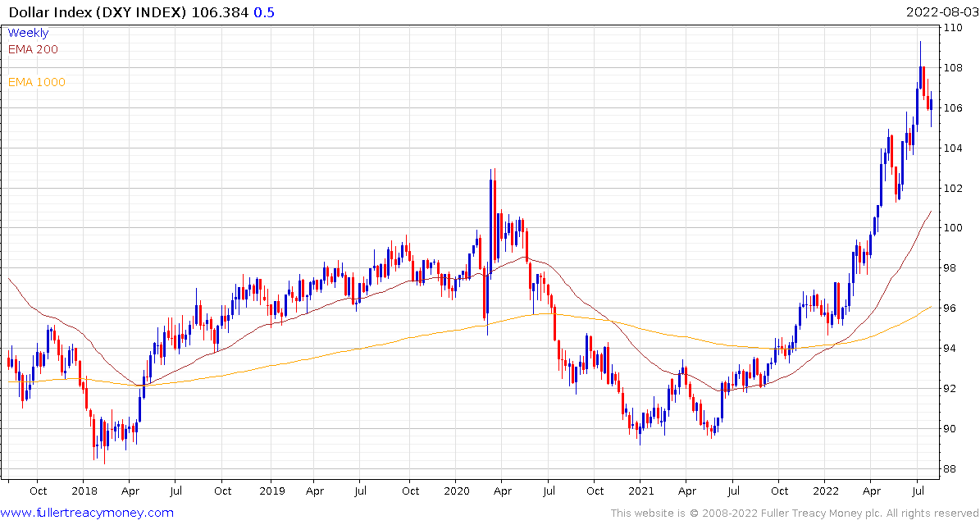Viewport: 980px width, 525px height.
Task: Click the Jul label after April 2019
Action: pos(360,491)
